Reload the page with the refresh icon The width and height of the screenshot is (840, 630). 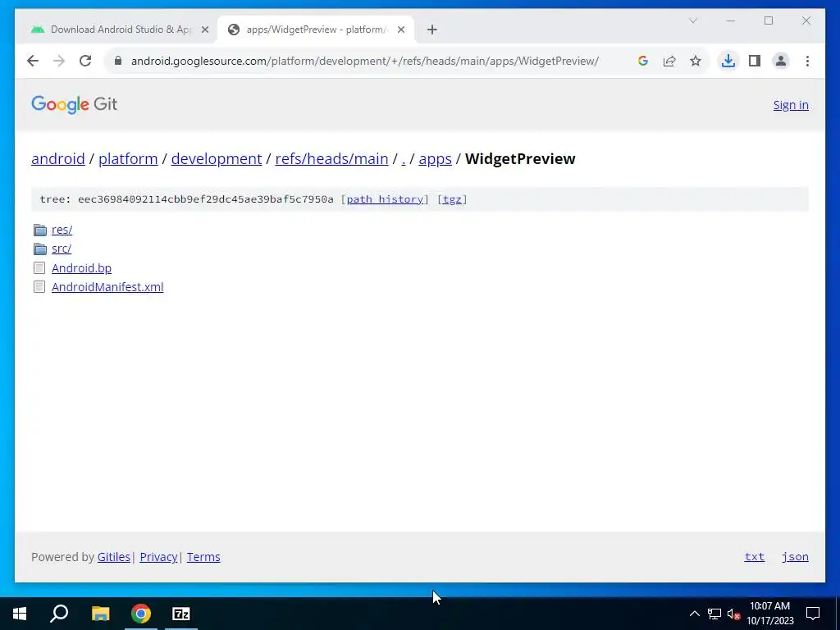coord(85,61)
